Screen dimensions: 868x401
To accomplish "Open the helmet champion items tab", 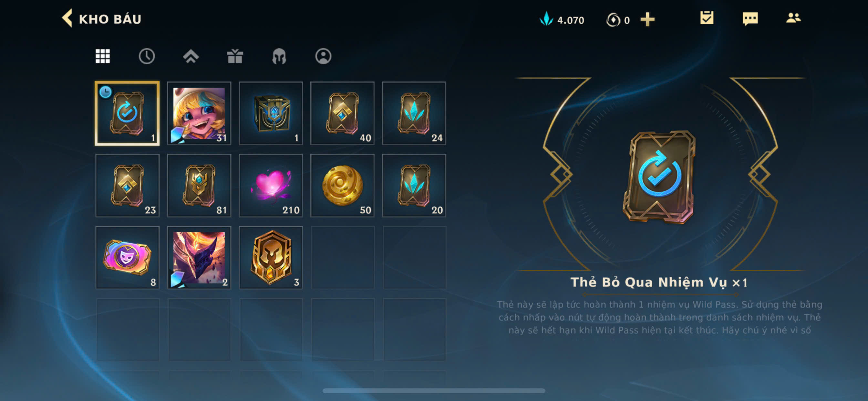I will coord(279,56).
